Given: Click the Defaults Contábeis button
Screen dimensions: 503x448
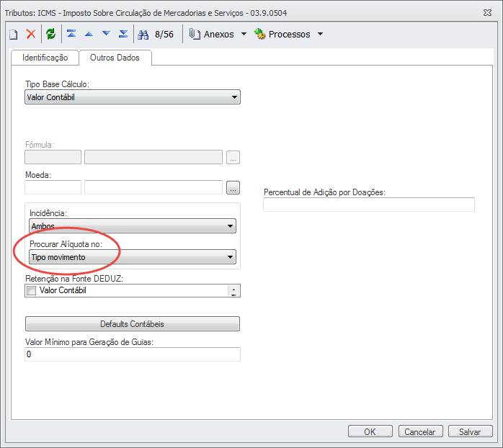Looking at the screenshot, I should tap(133, 324).
